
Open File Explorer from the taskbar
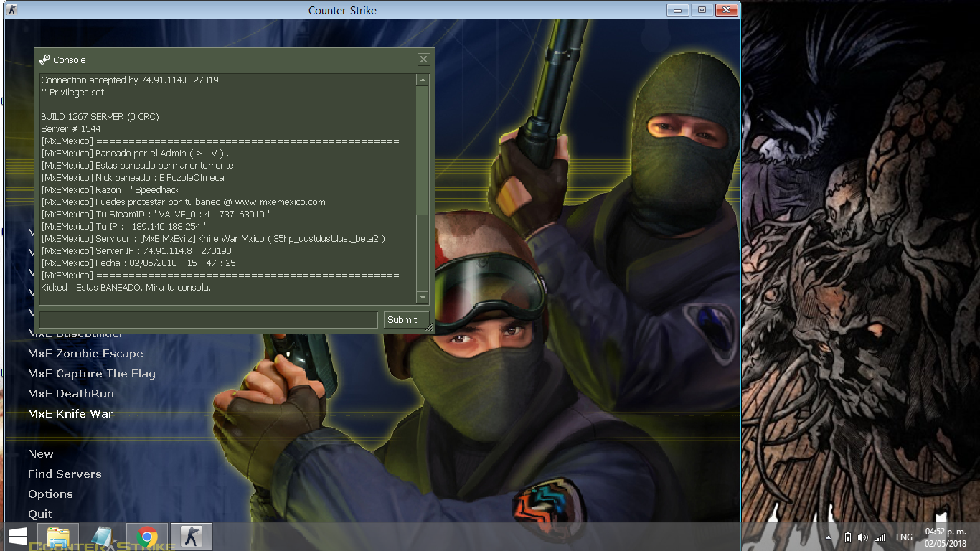coord(58,537)
